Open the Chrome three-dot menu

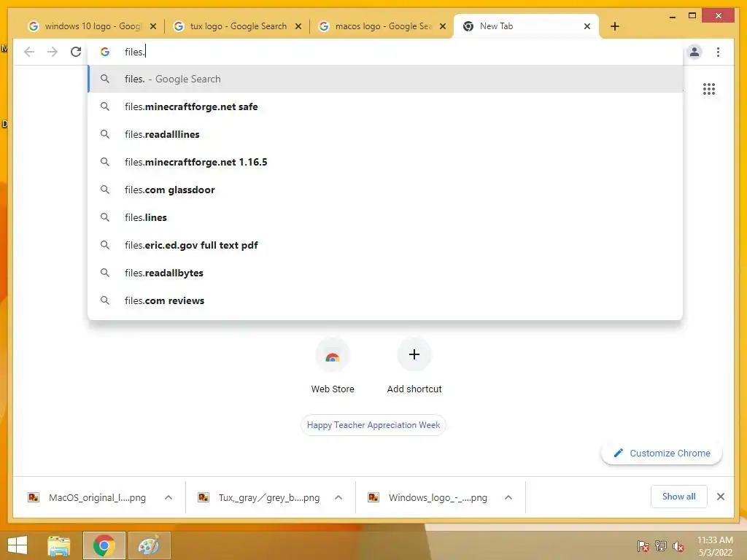coord(718,52)
